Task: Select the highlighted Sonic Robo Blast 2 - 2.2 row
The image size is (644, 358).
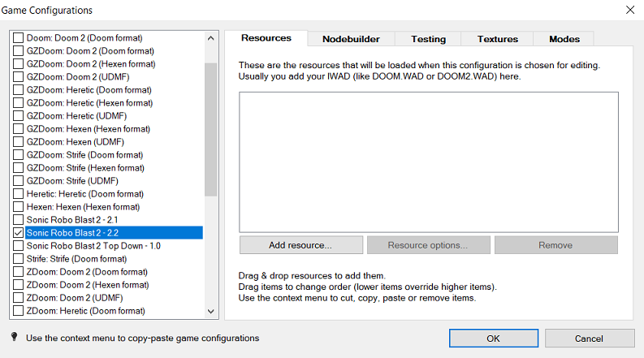Action: (x=114, y=233)
